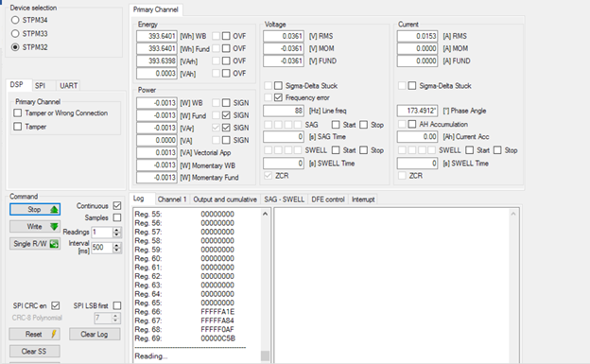Viewport: 590px width, 364px height.
Task: Click the Clear SS button
Action: [x=34, y=351]
